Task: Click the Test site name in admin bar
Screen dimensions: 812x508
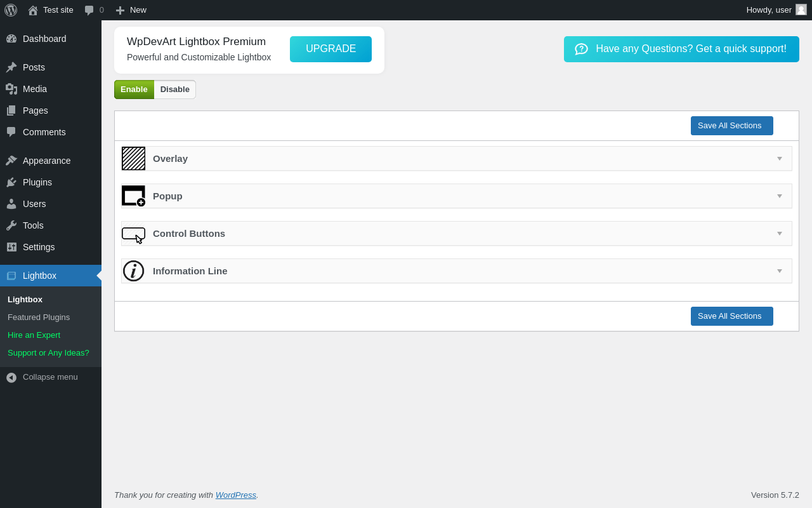Action: tap(58, 10)
